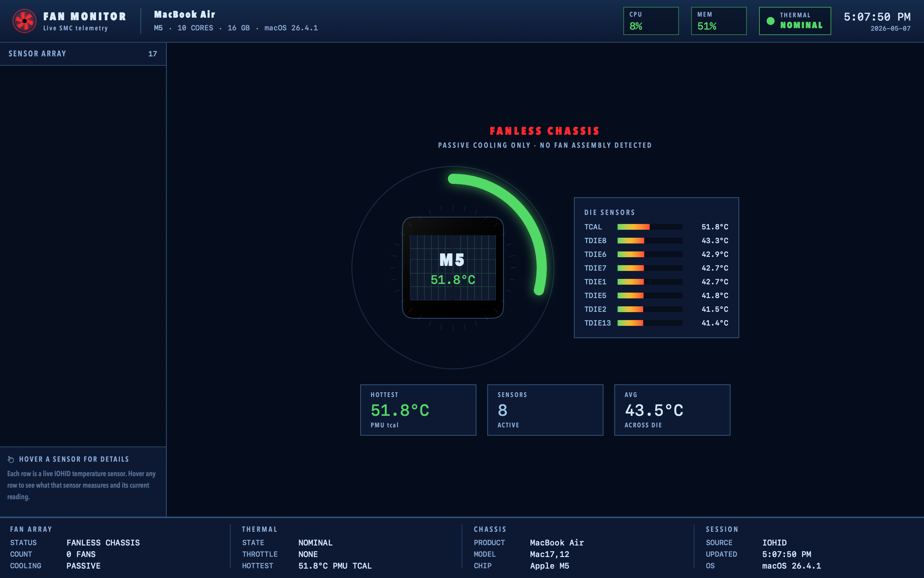This screenshot has height=578, width=924.
Task: Click the DIE SENSORS panel title
Action: (x=610, y=212)
